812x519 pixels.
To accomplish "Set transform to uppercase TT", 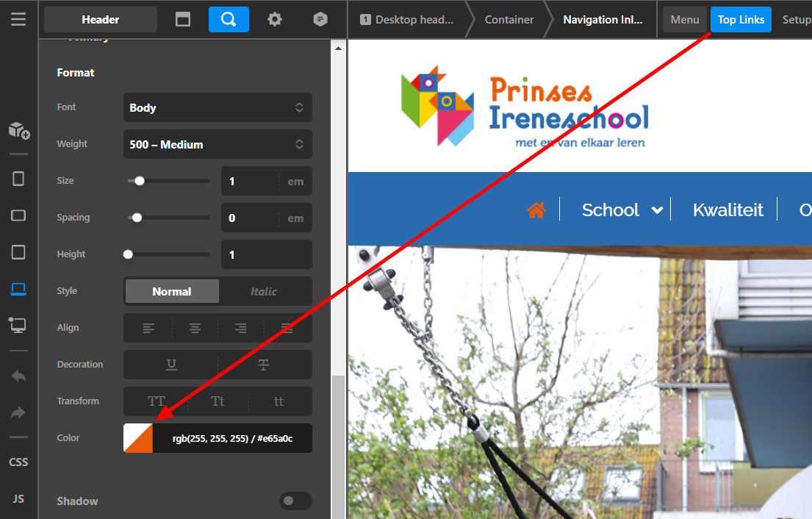I will coord(156,401).
